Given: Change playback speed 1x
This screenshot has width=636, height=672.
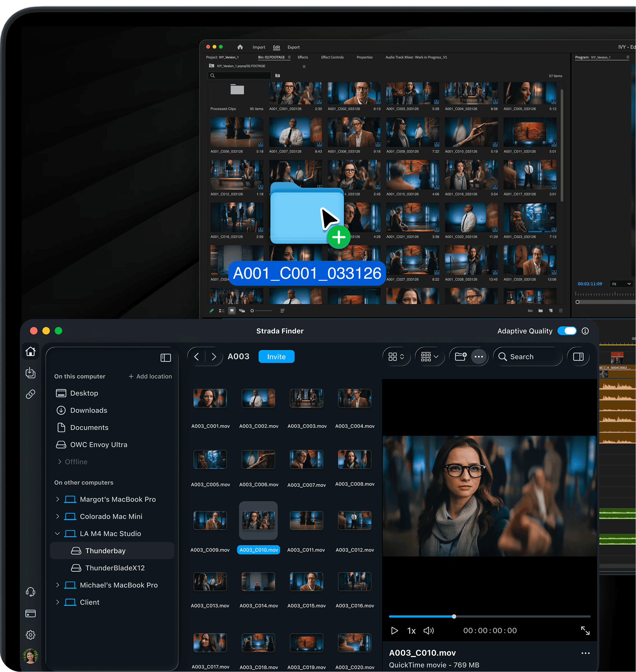Looking at the screenshot, I should click(x=411, y=631).
